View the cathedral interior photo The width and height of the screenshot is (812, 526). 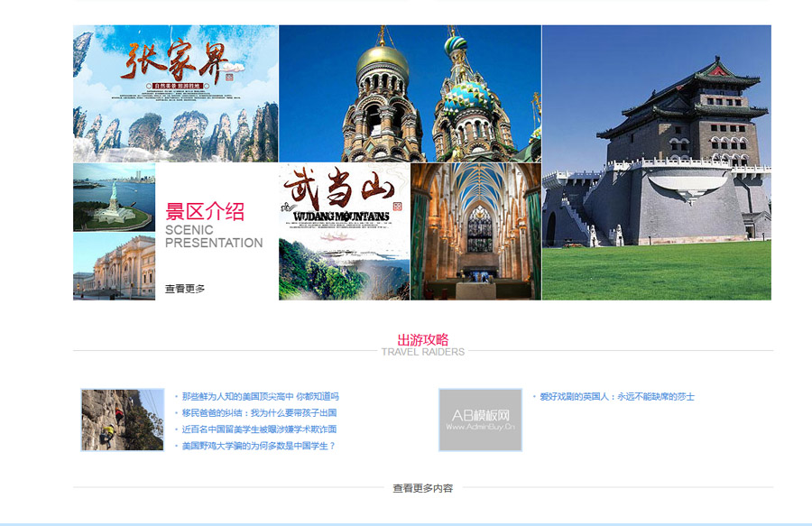475,231
